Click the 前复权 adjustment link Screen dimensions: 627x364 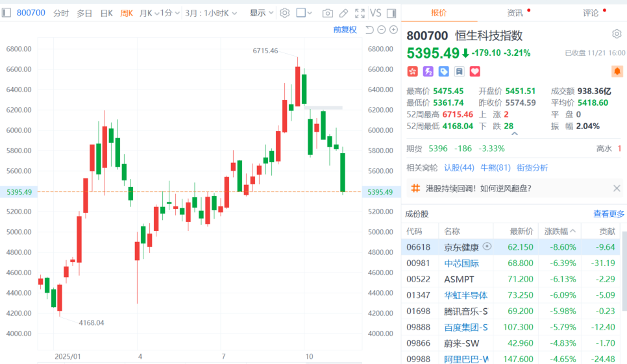[345, 30]
